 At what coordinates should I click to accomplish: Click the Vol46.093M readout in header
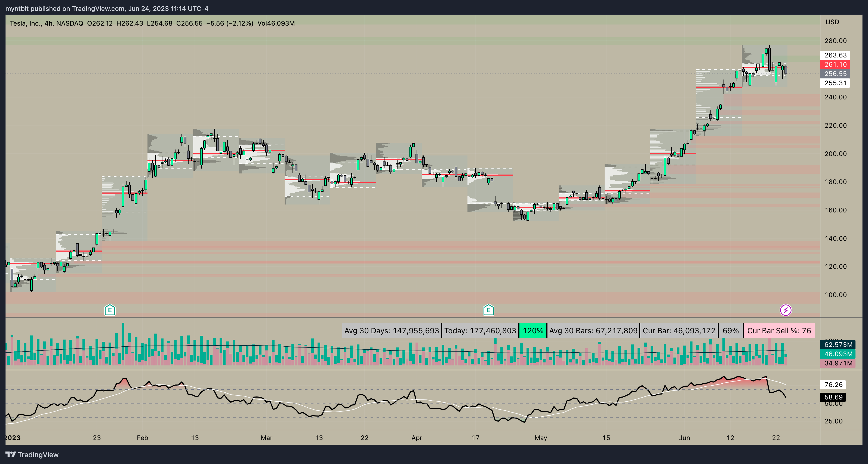click(x=276, y=23)
